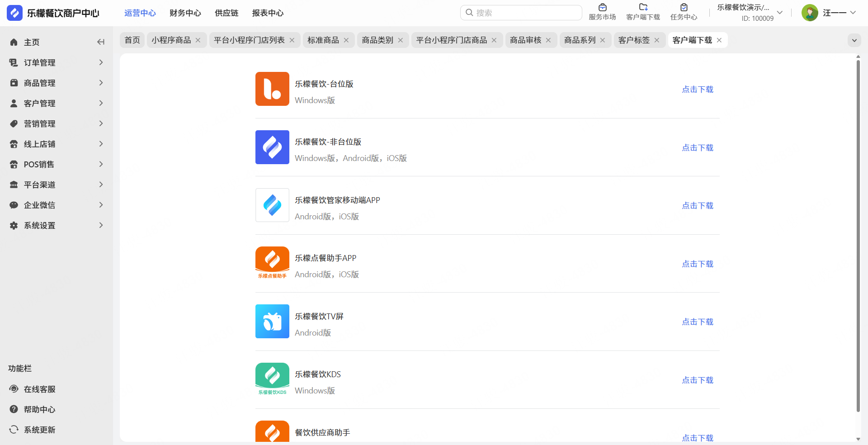Click the 系统更新 refresh icon
This screenshot has width=868, height=445.
[14, 430]
